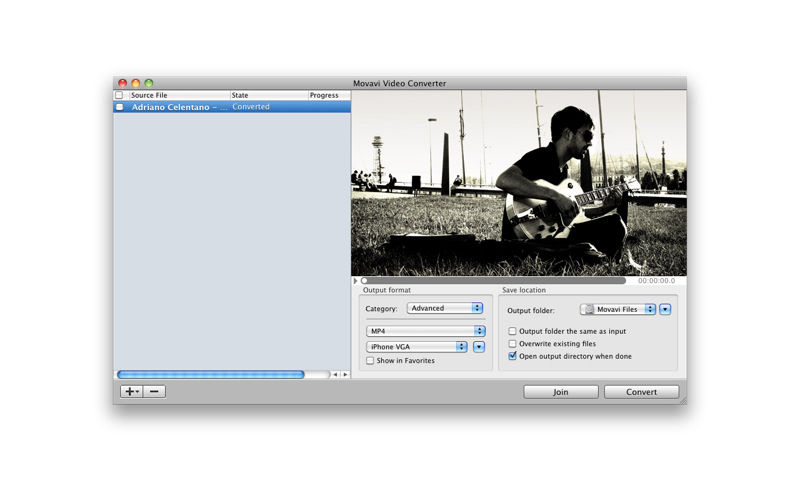Viewport: 800px width, 500px height.
Task: Open the Movavi Files output folder dropdown
Action: (618, 309)
